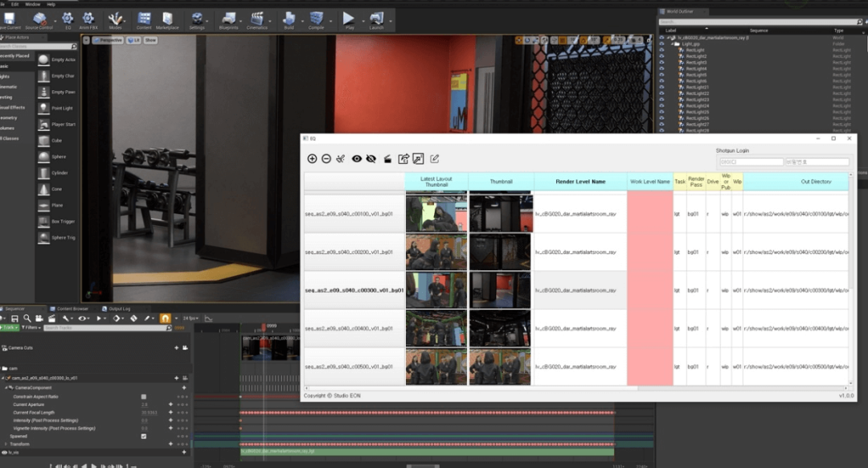Click the open-eye show icon in EQ toolbar
This screenshot has height=468, width=868.
(x=357, y=159)
